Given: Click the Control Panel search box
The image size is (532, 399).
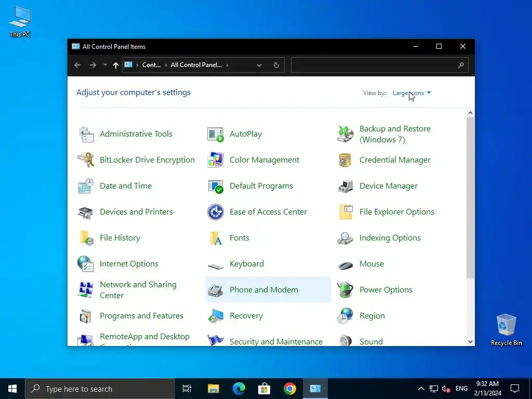Looking at the screenshot, I should click(380, 65).
